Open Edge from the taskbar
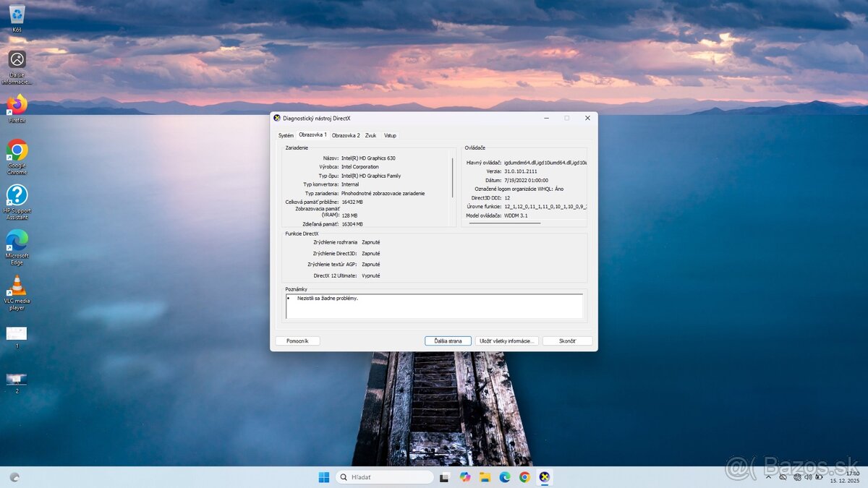Viewport: 868px width, 488px height. (x=504, y=477)
